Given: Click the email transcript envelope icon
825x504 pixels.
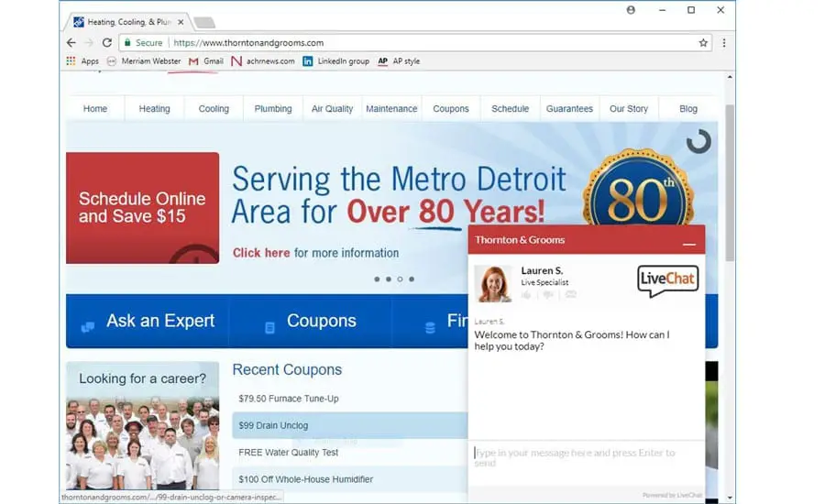Looking at the screenshot, I should [571, 295].
